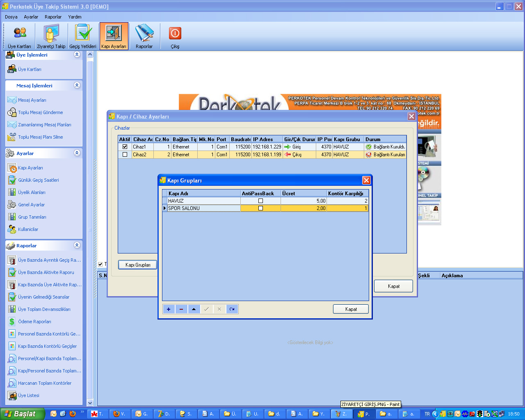This screenshot has width=525, height=420.
Task: Delete the selected door group with minus button
Action: coord(181,309)
